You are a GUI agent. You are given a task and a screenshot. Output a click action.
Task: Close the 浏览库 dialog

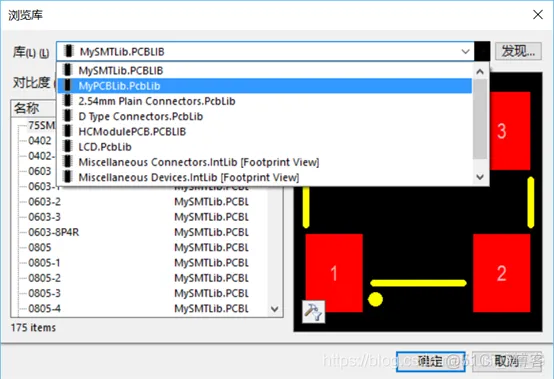(538, 15)
